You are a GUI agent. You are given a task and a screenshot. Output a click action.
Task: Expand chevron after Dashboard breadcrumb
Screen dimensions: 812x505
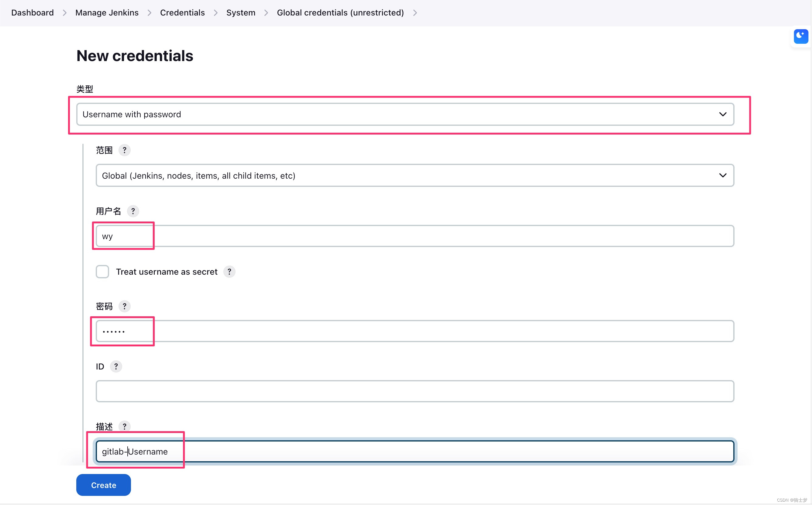click(x=64, y=13)
